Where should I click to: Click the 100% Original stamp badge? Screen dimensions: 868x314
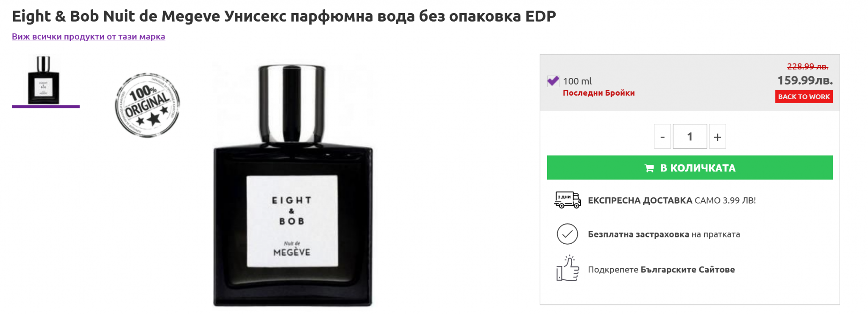click(x=147, y=105)
